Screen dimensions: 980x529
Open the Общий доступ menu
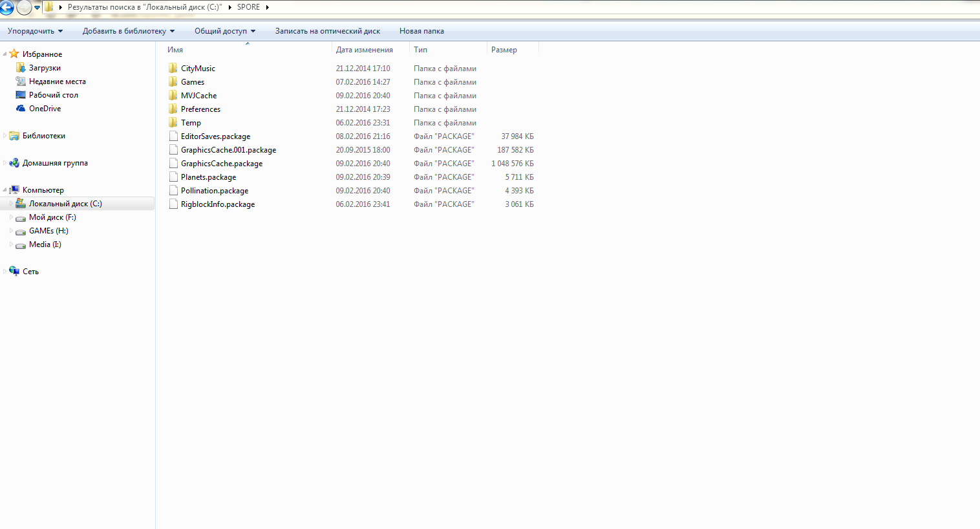[x=225, y=31]
